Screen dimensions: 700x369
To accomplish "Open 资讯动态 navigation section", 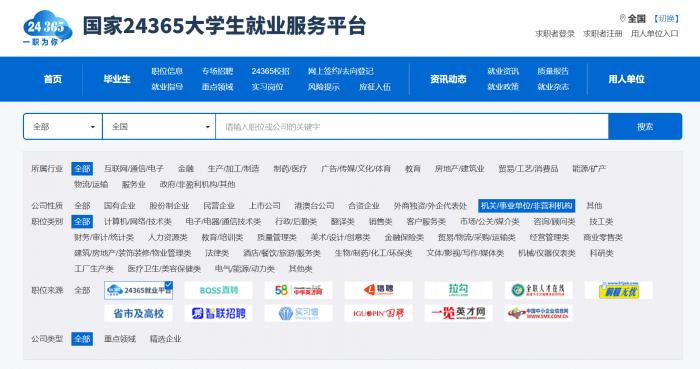I will coord(448,79).
